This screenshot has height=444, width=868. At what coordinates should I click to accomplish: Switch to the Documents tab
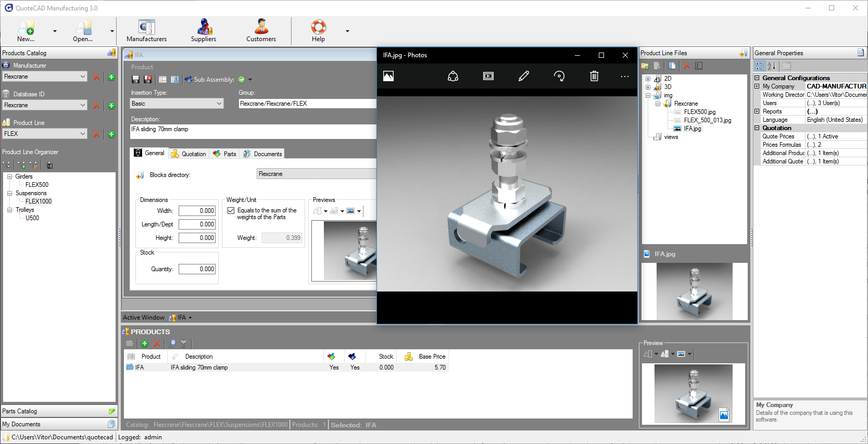(x=263, y=154)
